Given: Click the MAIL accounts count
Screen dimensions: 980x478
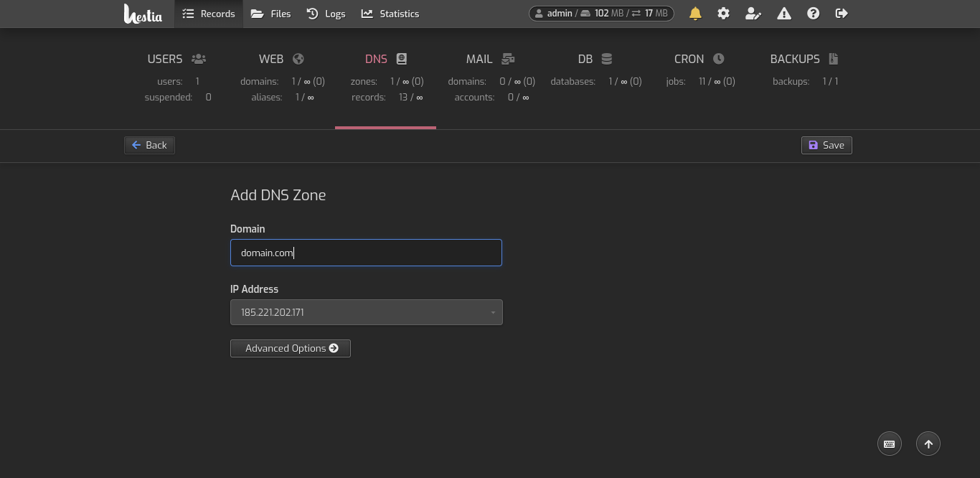Looking at the screenshot, I should 518,98.
